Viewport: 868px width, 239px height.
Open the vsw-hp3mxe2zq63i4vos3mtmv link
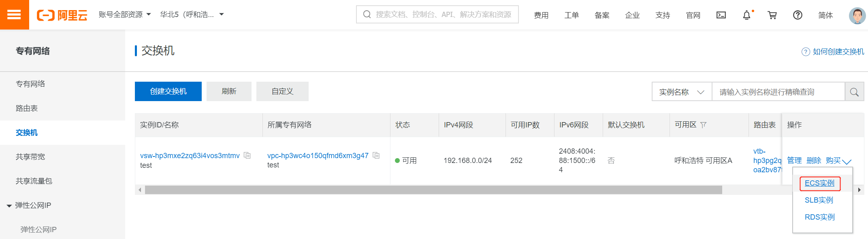(190, 156)
